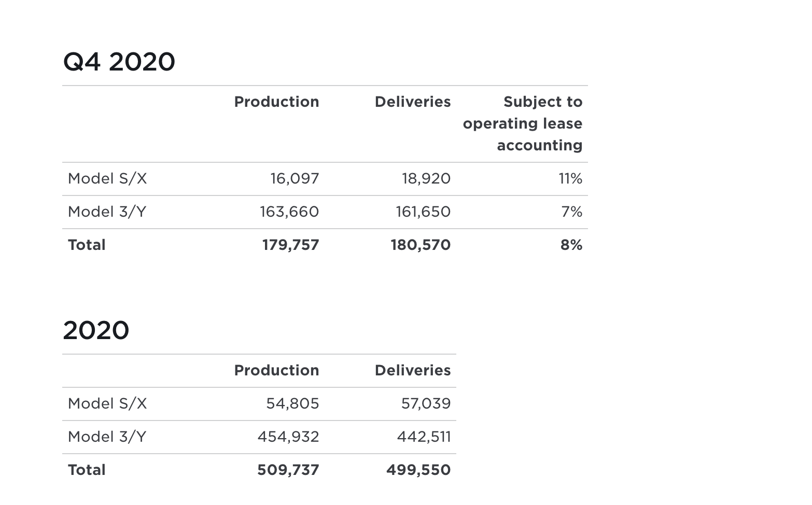Viewport: 812px width, 505px height.
Task: Select Model 3/Y row label in Q4 table
Action: pos(107,212)
